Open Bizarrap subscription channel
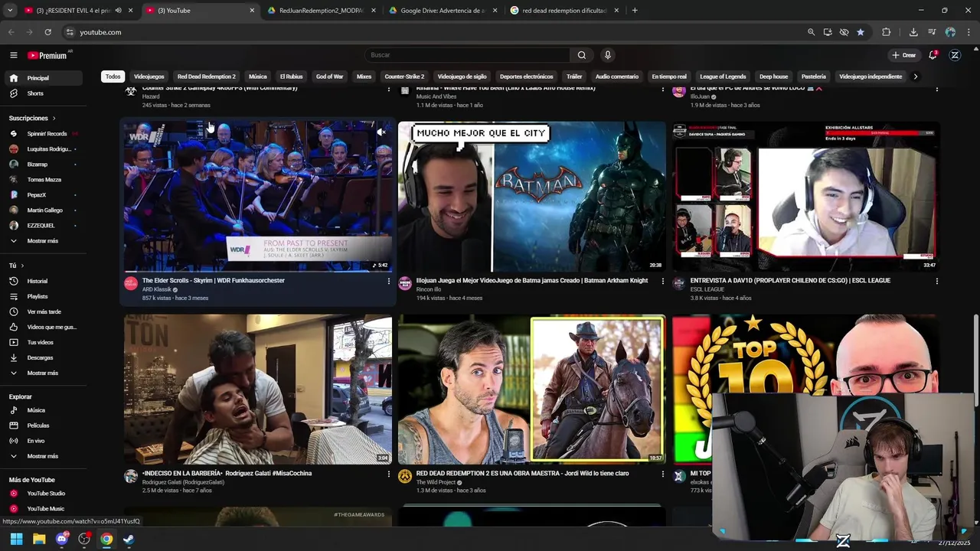980x551 pixels. coord(44,164)
